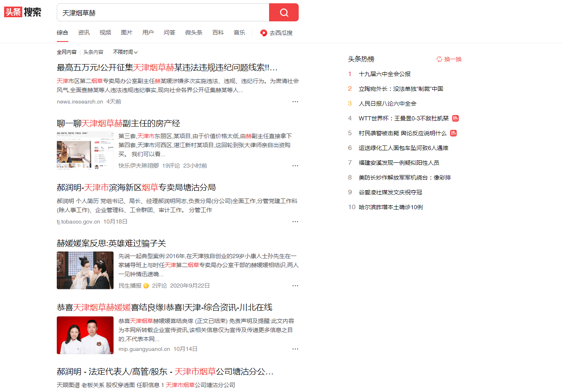The image size is (562, 392).
Task: Click the verified badge next to 民生播报
Action: pyautogui.click(x=146, y=286)
